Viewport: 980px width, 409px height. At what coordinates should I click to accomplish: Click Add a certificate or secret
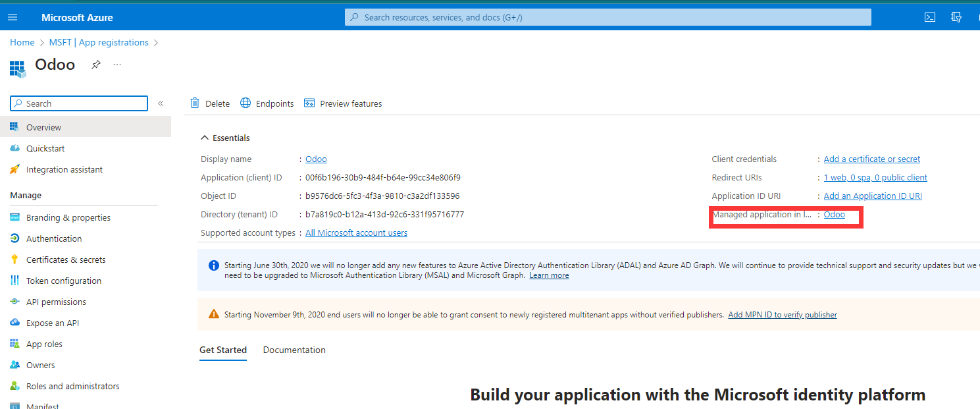pyautogui.click(x=872, y=159)
